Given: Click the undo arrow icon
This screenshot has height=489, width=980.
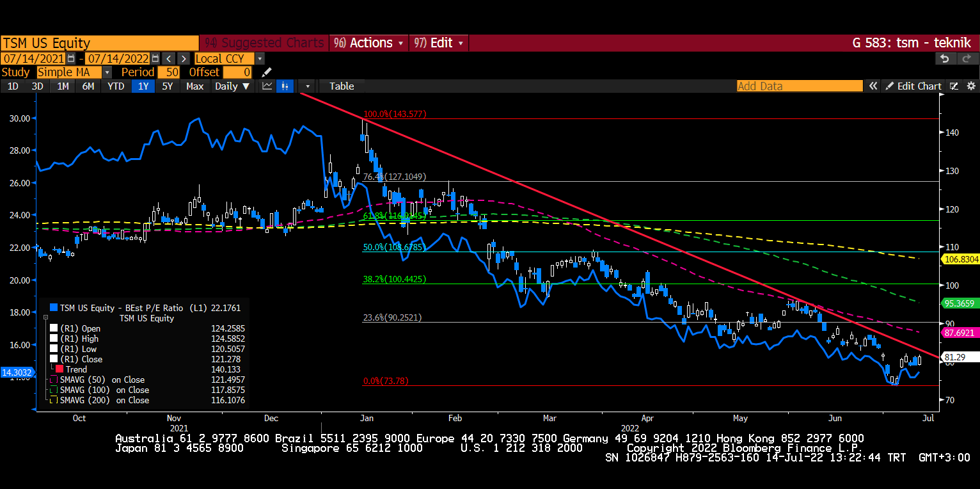Looking at the screenshot, I should pos(945,58).
